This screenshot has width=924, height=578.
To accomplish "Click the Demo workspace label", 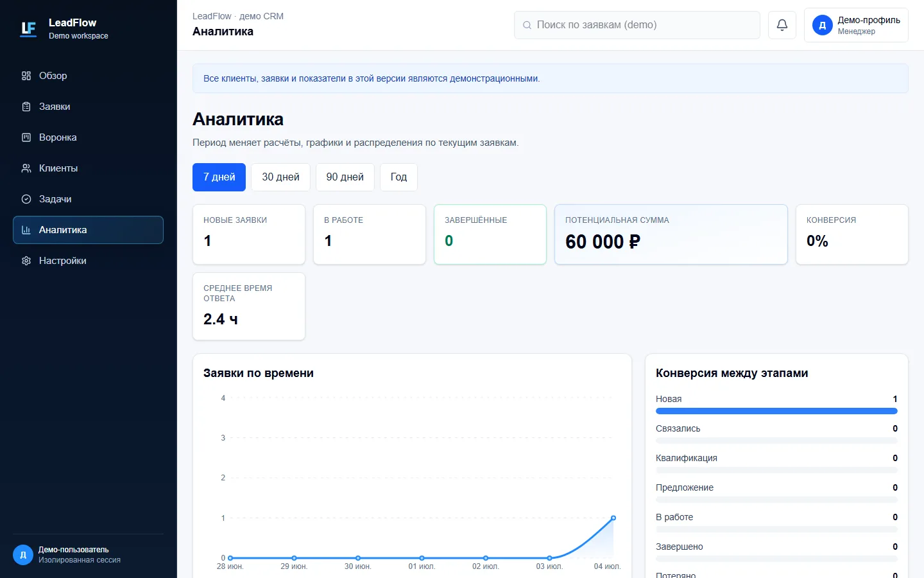I will (78, 36).
